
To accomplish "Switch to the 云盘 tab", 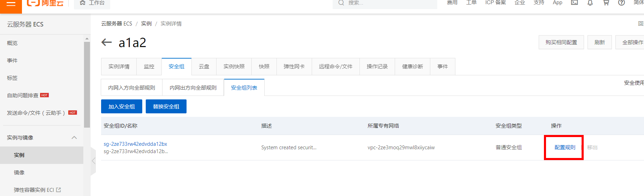I will (204, 67).
